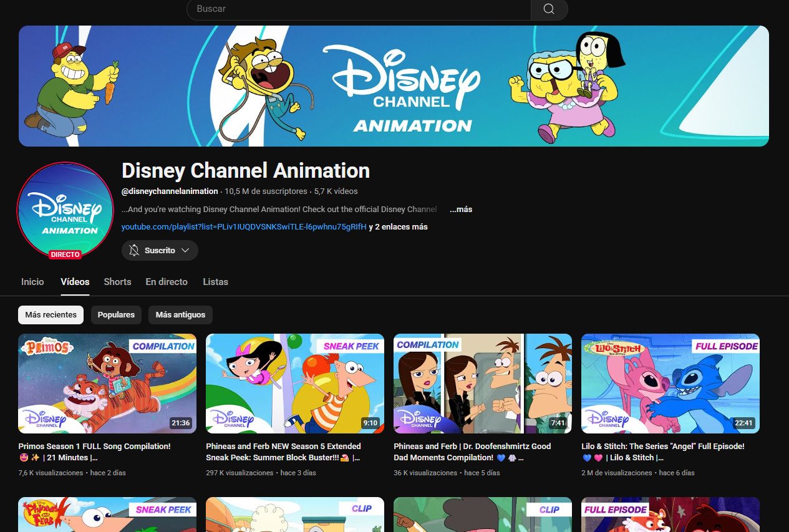This screenshot has width=789, height=532.
Task: Expand channel description with ...más
Action: (461, 210)
